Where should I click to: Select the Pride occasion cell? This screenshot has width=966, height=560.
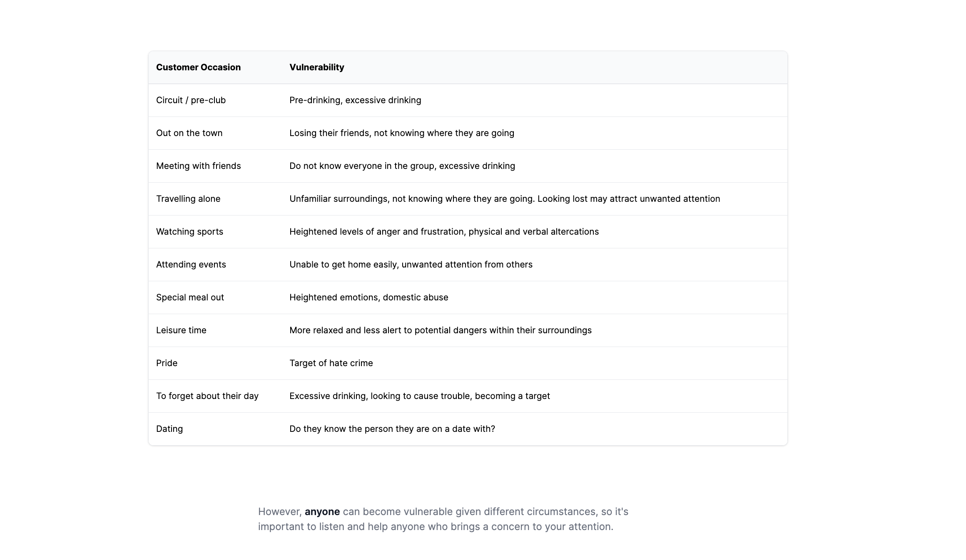(x=167, y=363)
